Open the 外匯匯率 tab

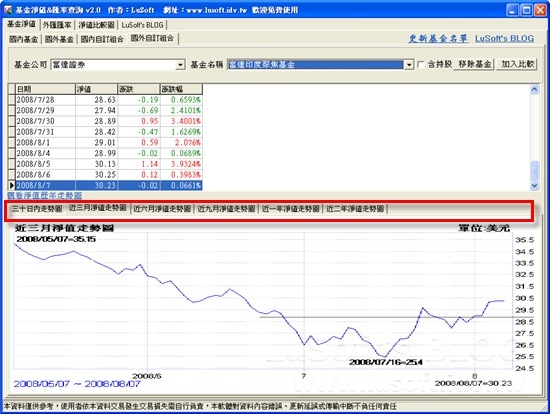pos(57,25)
